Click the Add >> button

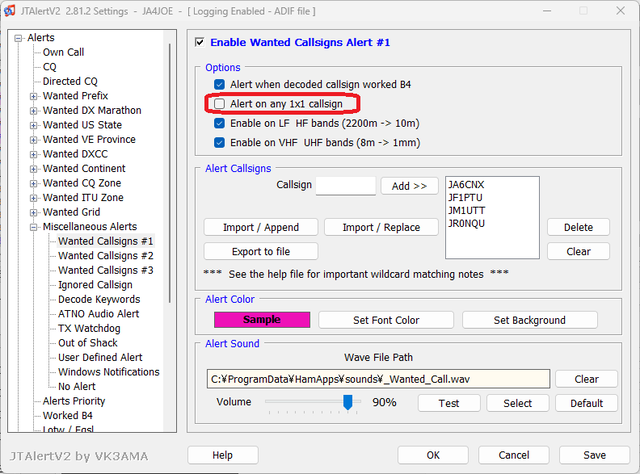click(409, 186)
